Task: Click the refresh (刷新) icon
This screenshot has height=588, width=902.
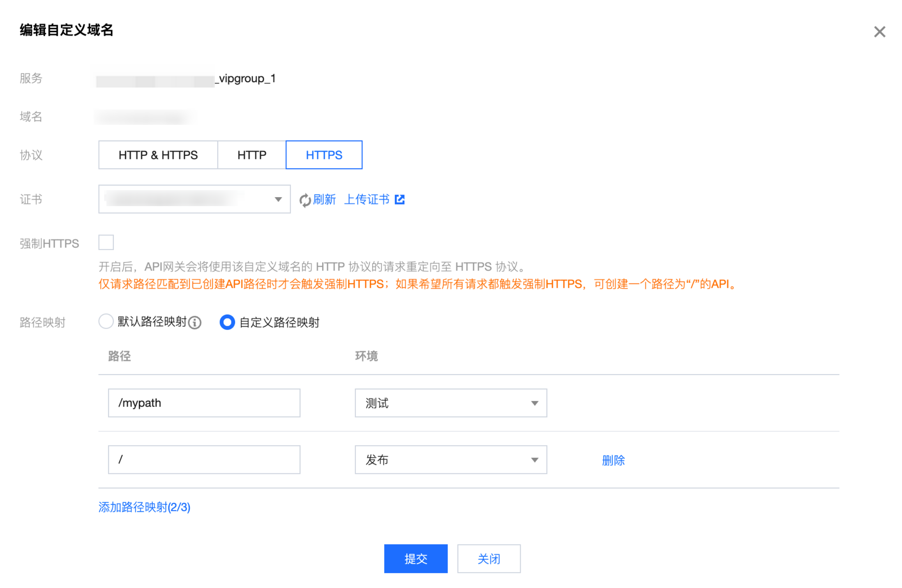Action: (x=305, y=200)
